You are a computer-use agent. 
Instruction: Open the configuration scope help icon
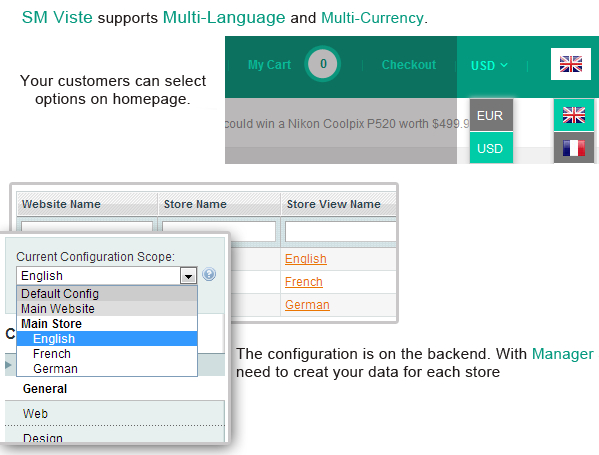[209, 274]
